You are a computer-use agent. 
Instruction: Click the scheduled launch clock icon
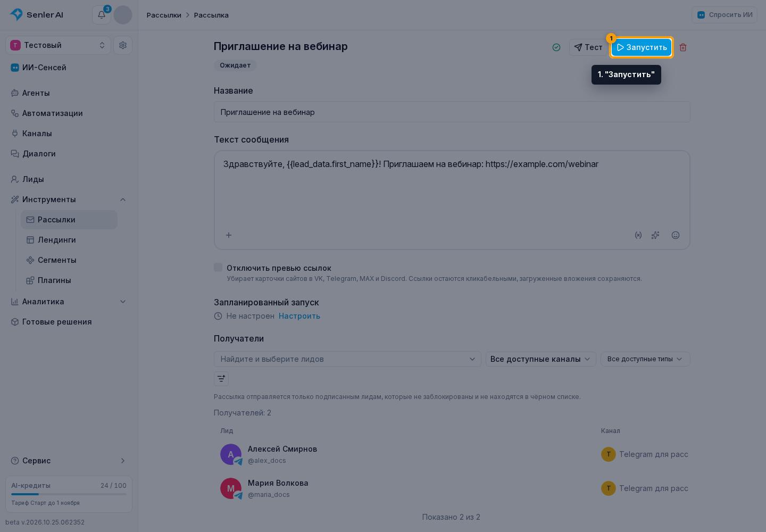pos(218,316)
